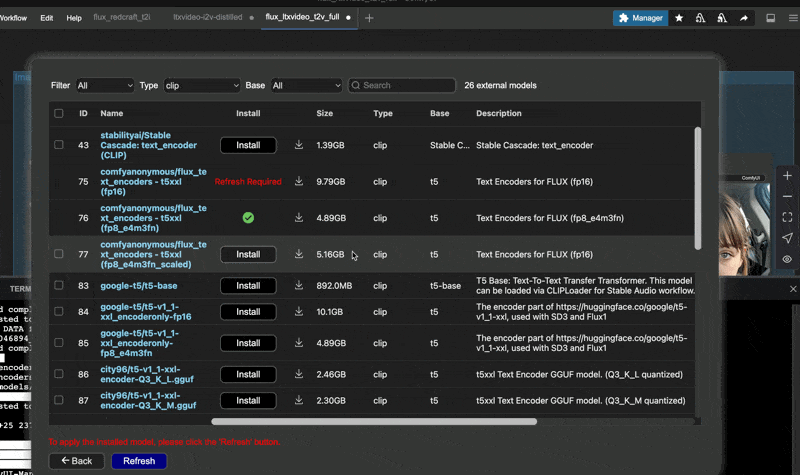
Task: Install the google-t5/t5-base model
Action: click(x=248, y=286)
